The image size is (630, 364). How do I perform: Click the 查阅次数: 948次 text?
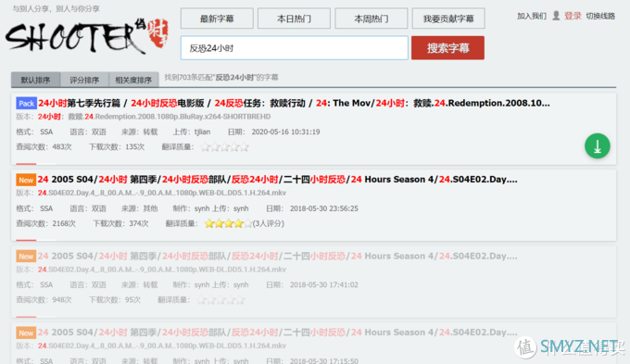(44, 300)
